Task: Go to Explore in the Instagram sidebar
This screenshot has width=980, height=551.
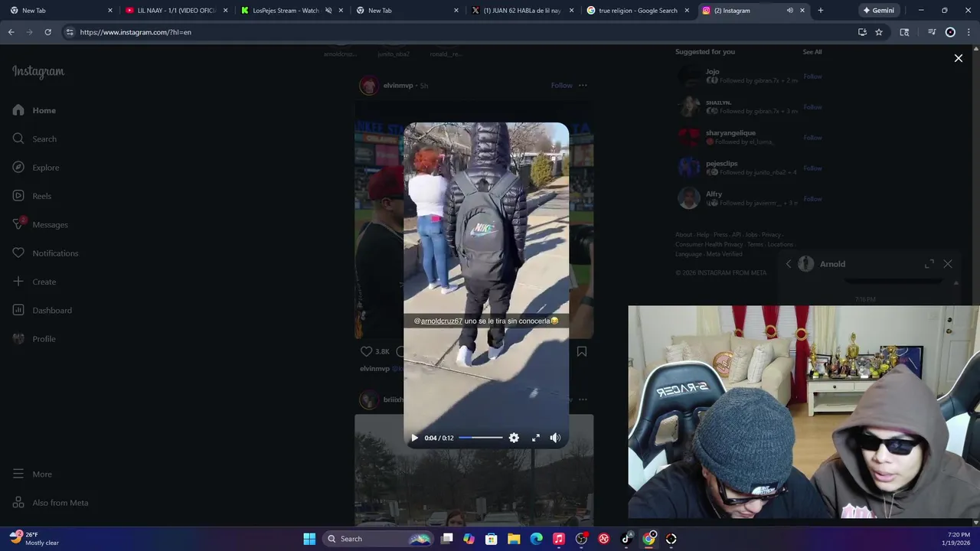Action: (36, 168)
